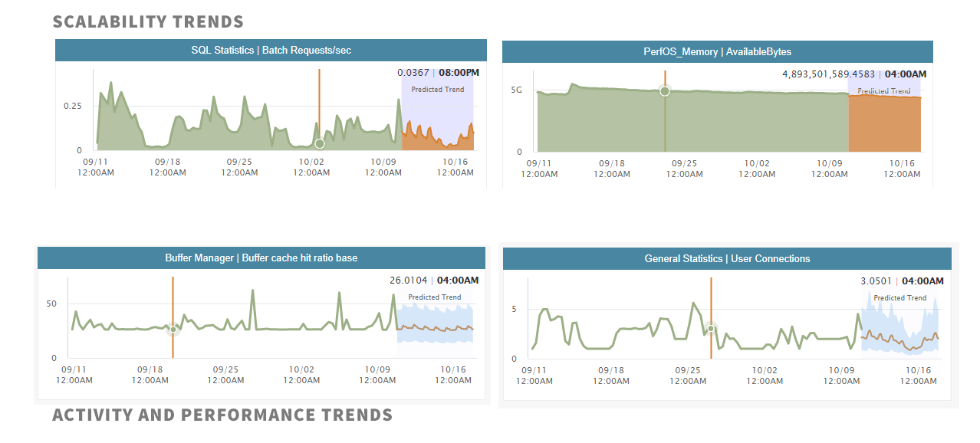Click the Predicted Trend label in Batch Requests chart
Image resolution: width=980 pixels, height=443 pixels.
tap(437, 90)
